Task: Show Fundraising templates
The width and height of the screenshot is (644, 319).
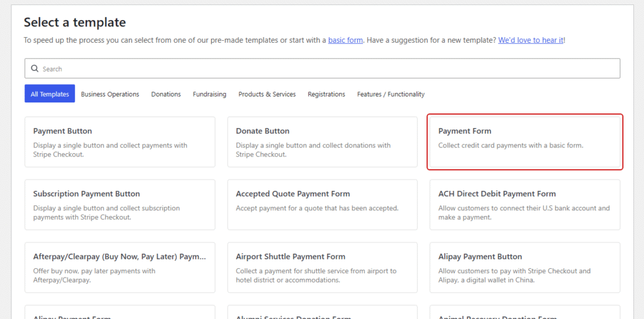Action: (x=209, y=94)
